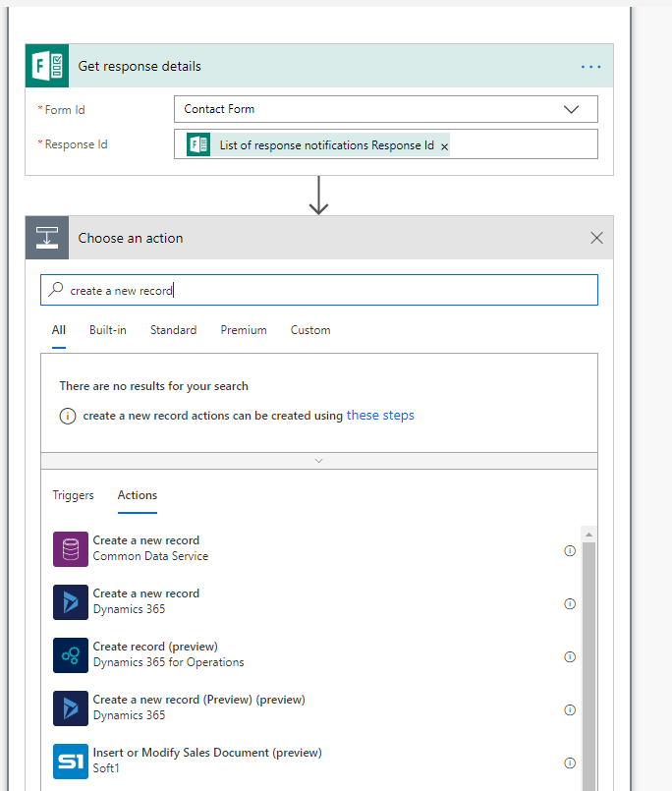The height and width of the screenshot is (791, 672).
Task: Click the actions list scrollbar track
Action: [588, 666]
